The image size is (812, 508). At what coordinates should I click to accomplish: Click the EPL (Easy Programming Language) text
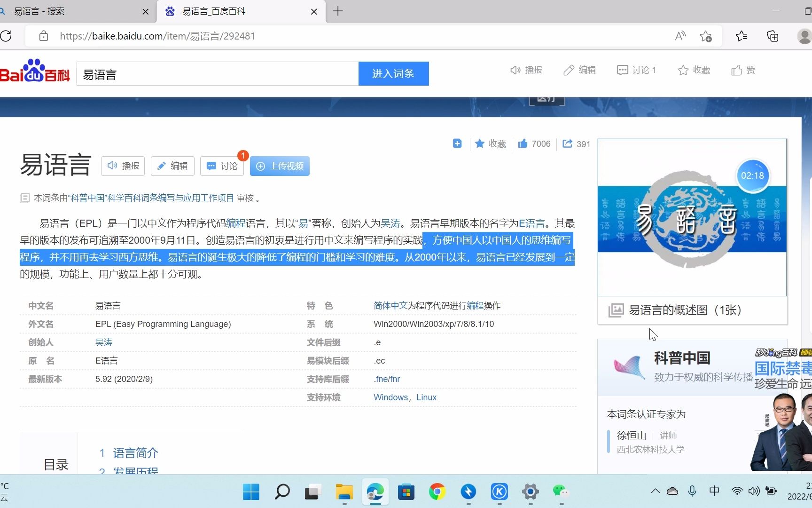(163, 324)
